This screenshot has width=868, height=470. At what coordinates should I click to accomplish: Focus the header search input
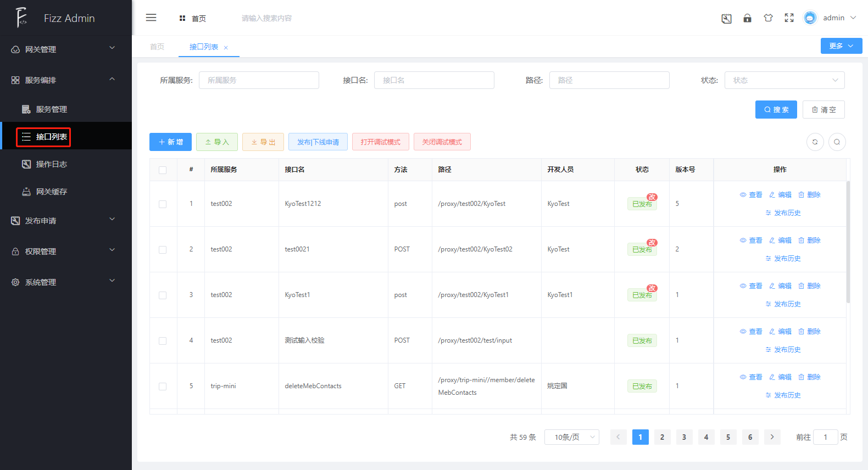point(267,19)
